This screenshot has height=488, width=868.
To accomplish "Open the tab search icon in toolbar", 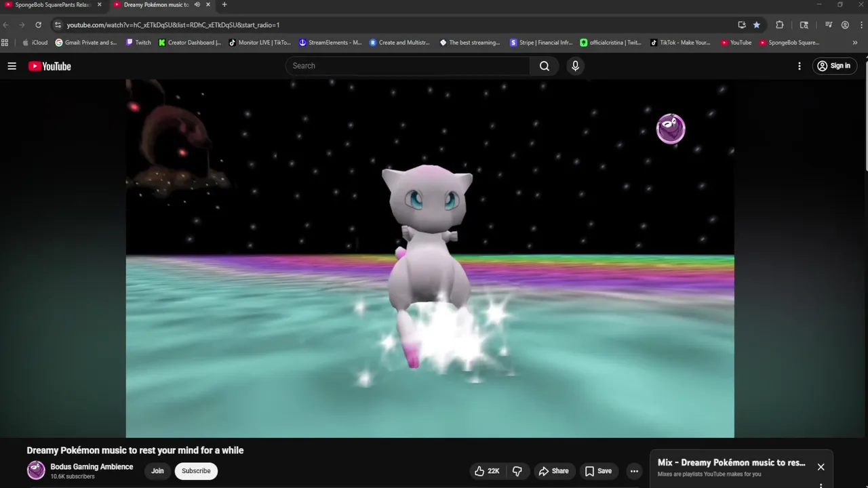I will [x=804, y=25].
